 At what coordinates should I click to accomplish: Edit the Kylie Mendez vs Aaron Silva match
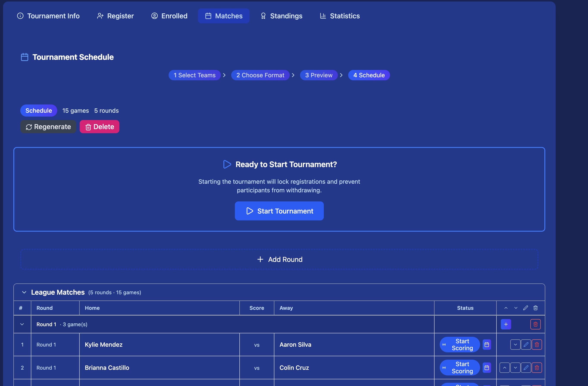pyautogui.click(x=526, y=345)
